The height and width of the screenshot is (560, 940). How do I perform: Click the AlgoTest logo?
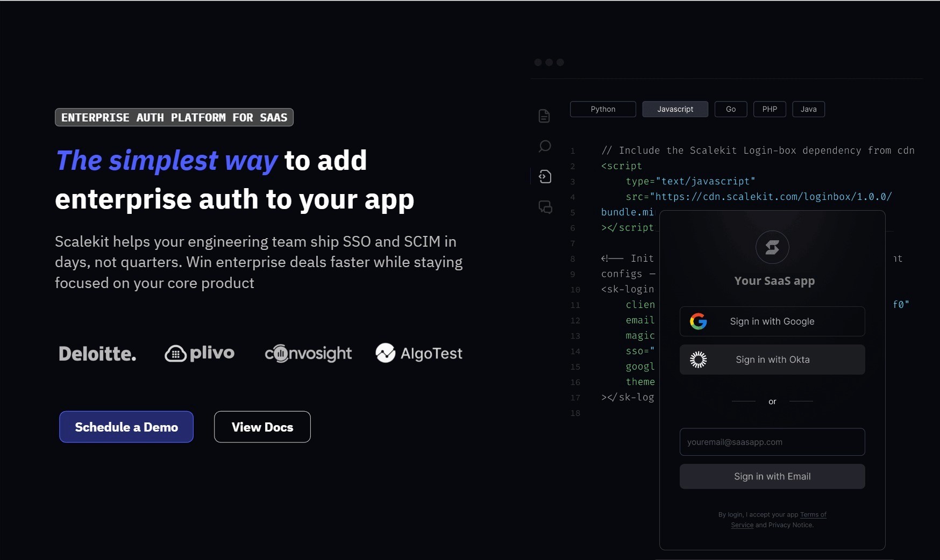coord(419,353)
